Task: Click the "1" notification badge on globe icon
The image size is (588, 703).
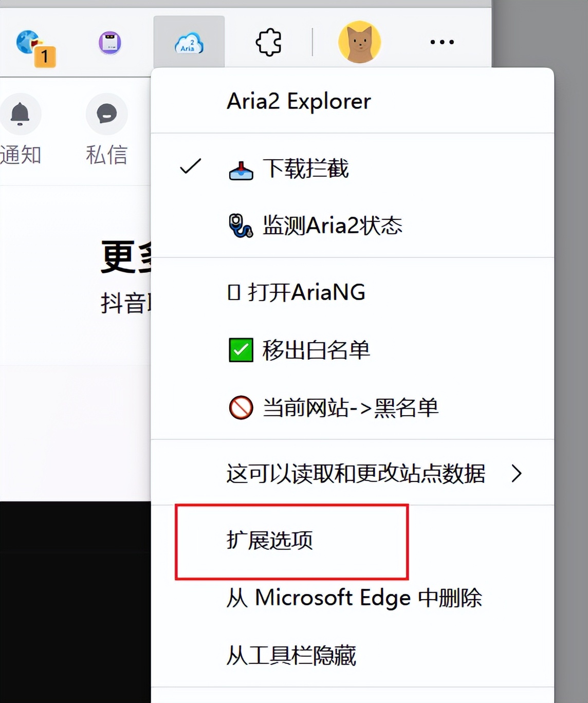Action: (x=45, y=57)
